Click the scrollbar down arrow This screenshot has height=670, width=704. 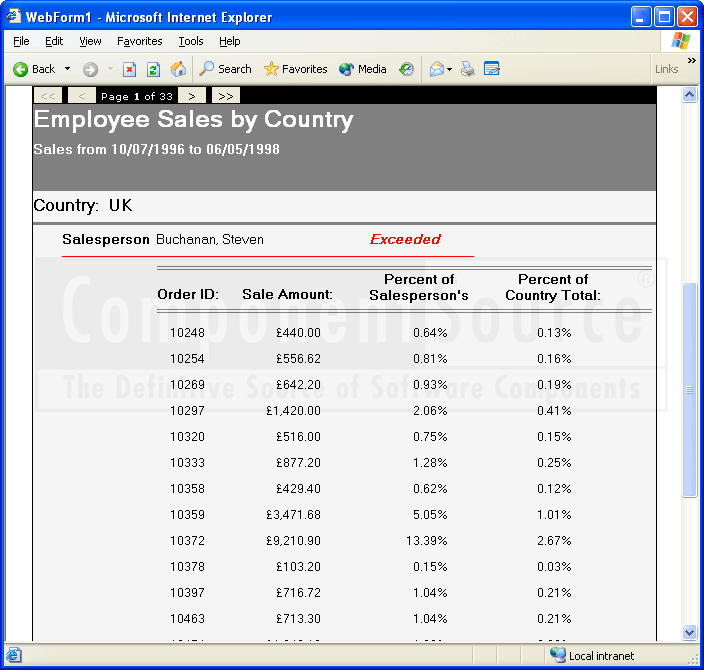[x=689, y=632]
